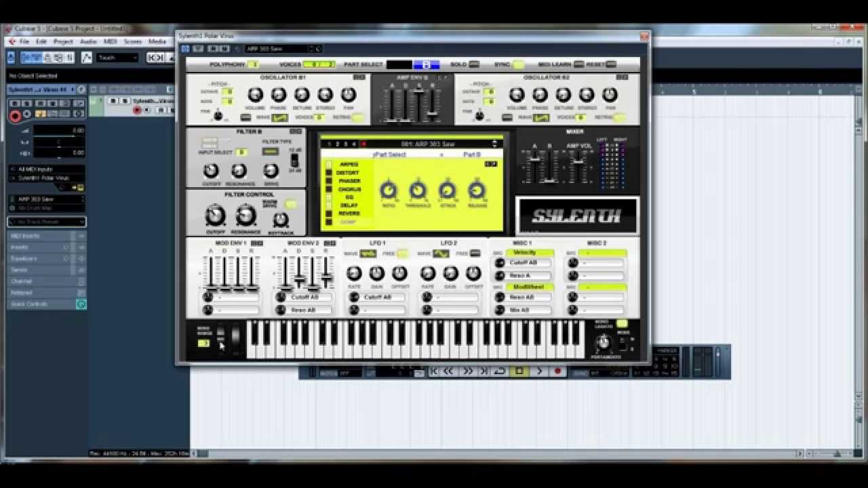Open the Edit menu in Cubase
Screen dimensions: 868x488
click(x=41, y=41)
